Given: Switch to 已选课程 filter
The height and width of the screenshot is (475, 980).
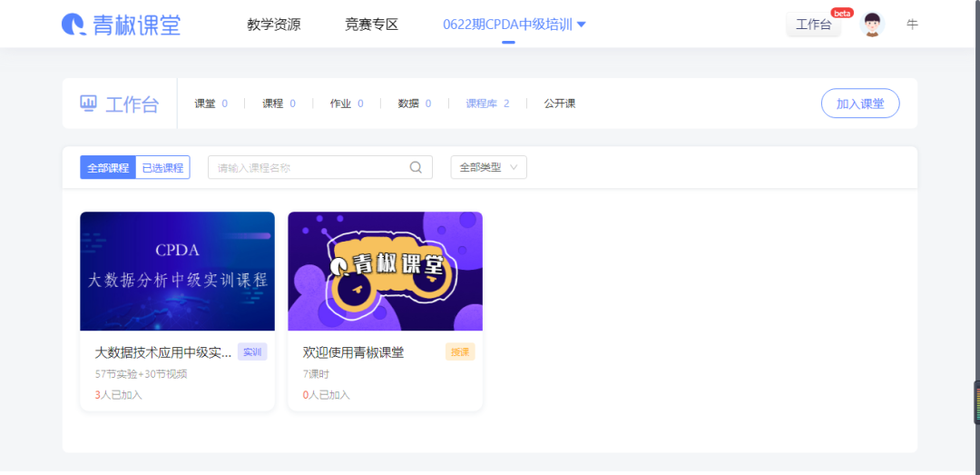Looking at the screenshot, I should tap(162, 168).
